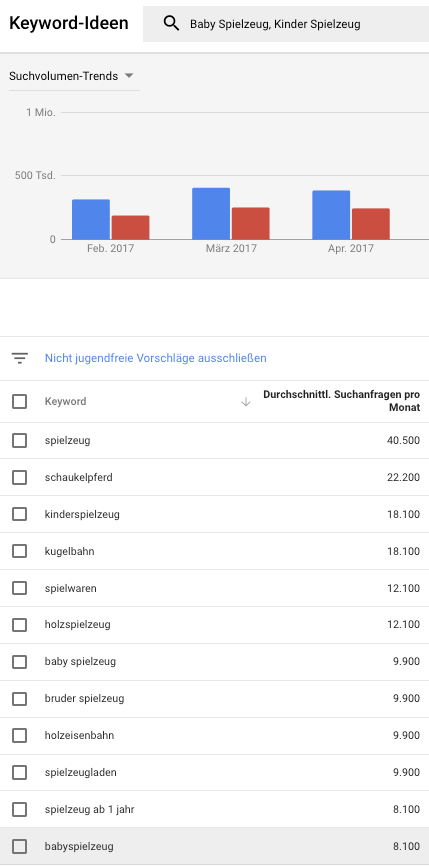The height and width of the screenshot is (866, 429).
Task: Select the bruder spielzeug keyword row
Action: click(214, 699)
